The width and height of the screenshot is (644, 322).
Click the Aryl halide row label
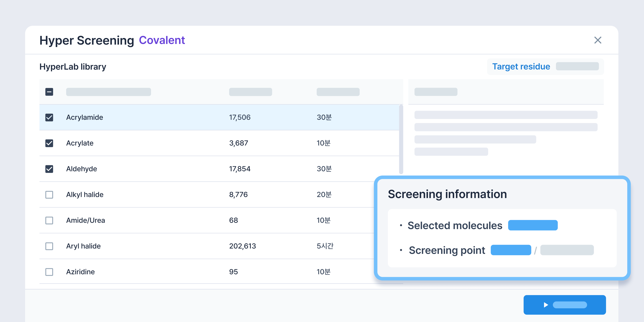[x=83, y=246]
